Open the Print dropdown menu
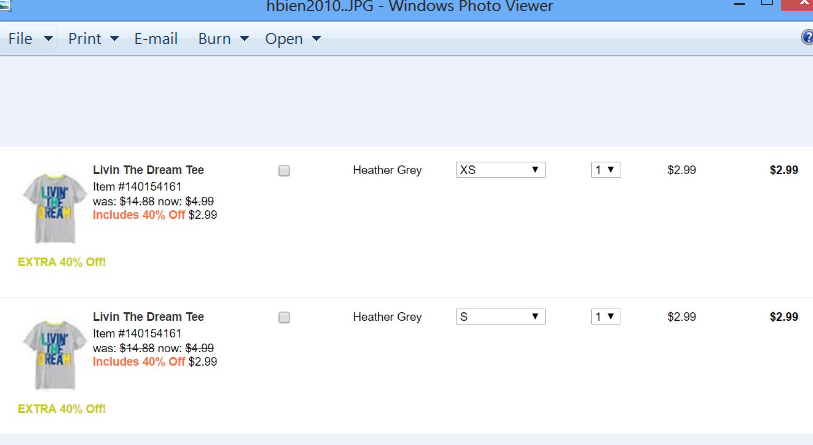Screen dimensions: 813x445 click(x=93, y=39)
